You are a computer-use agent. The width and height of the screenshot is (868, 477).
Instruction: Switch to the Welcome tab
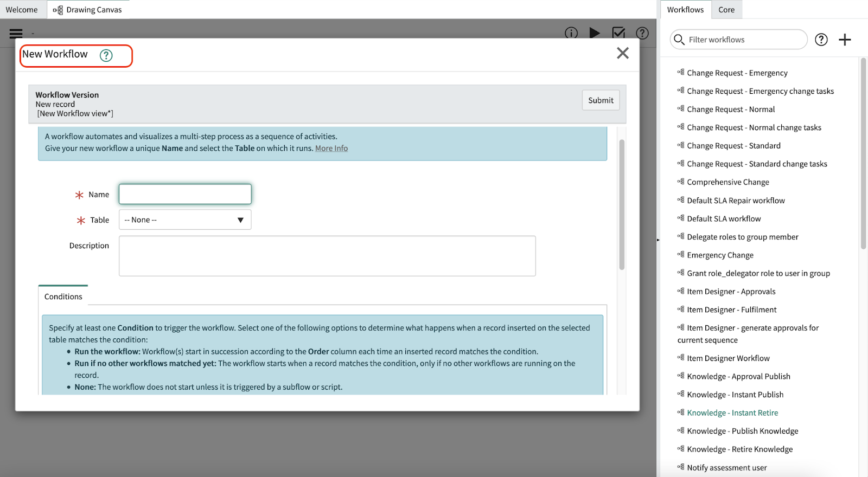pyautogui.click(x=22, y=10)
